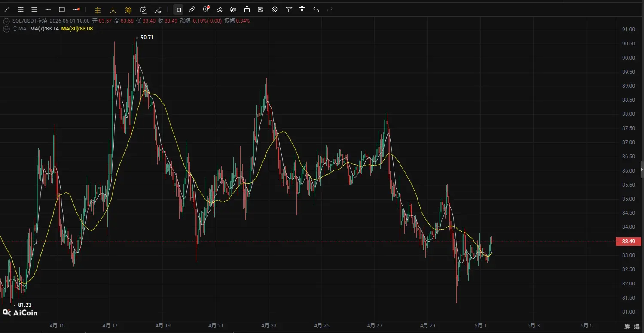Toggle the 主 indicator button
The width and height of the screenshot is (644, 333).
pos(98,10)
